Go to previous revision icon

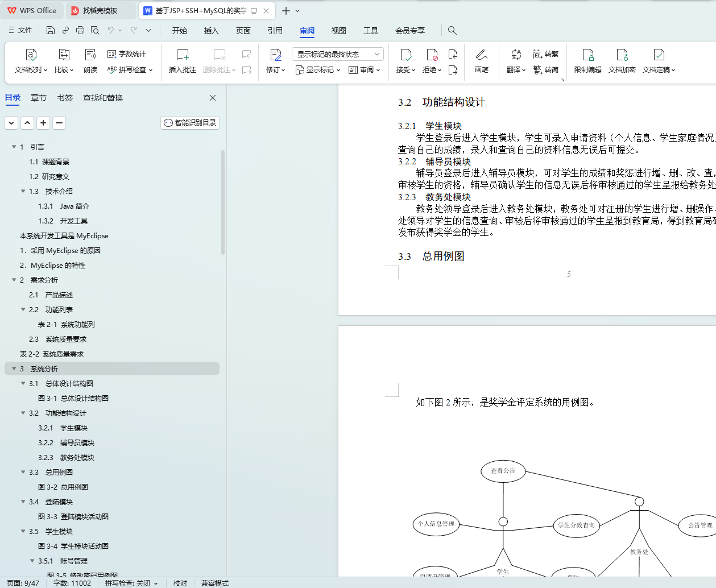(453, 54)
